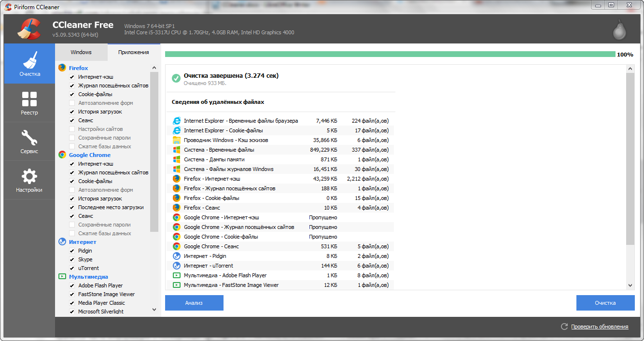Viewport: 644px width, 341px height.
Task: Click sidebar list scroll-up arrow
Action: (x=154, y=68)
